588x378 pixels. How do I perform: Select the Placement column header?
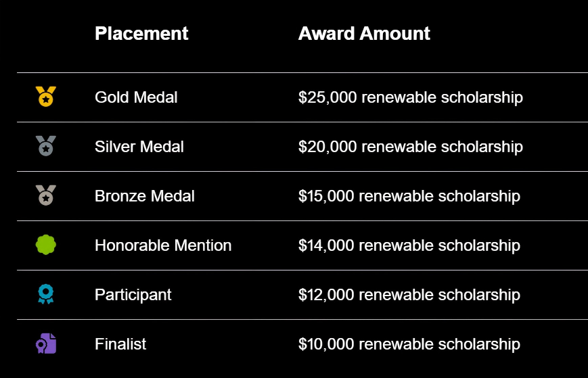pos(141,34)
